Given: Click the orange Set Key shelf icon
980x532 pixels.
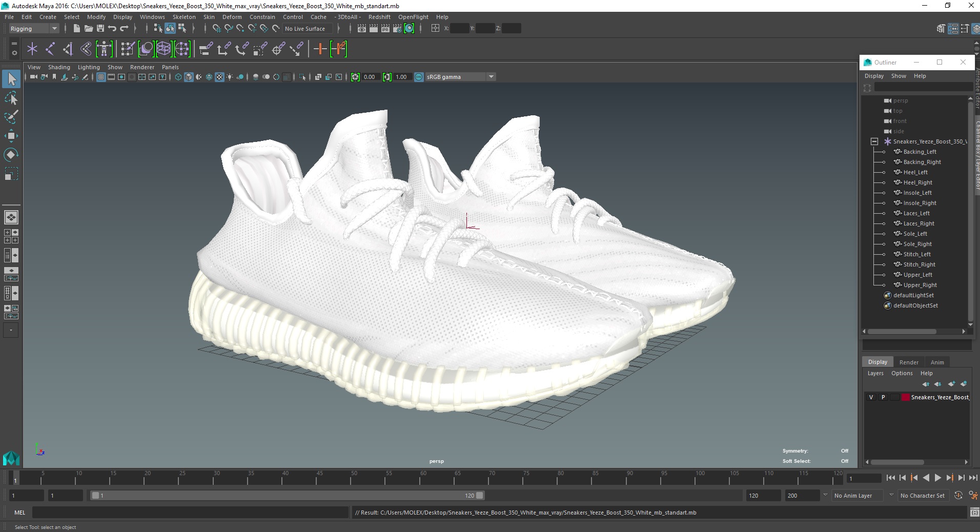Looking at the screenshot, I should pos(320,49).
